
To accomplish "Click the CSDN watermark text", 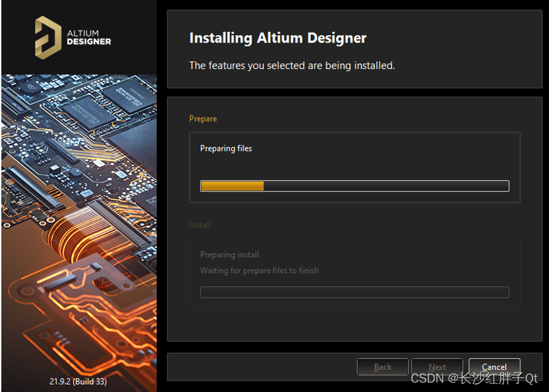I will pyautogui.click(x=474, y=379).
